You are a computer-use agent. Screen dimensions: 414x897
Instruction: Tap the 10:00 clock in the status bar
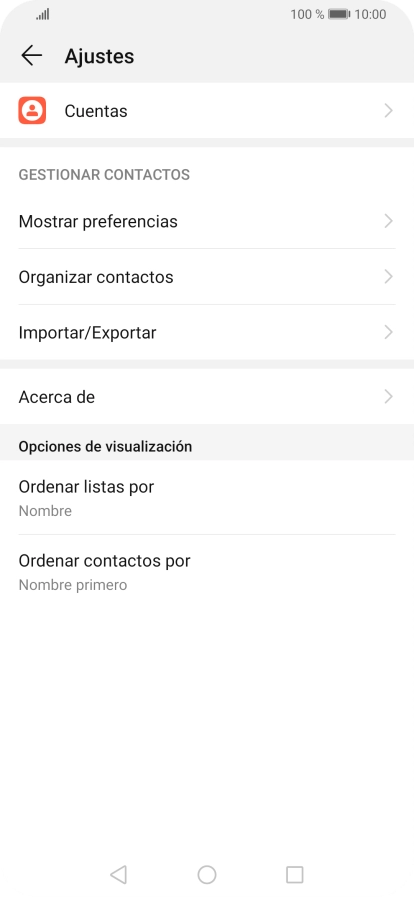point(371,14)
